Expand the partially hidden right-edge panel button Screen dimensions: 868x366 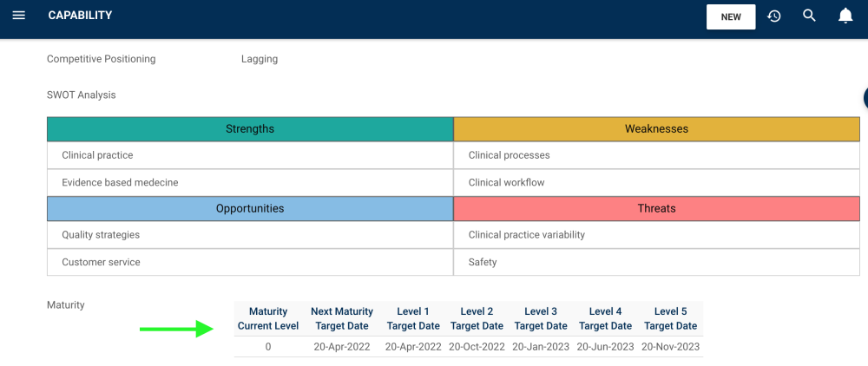point(865,97)
